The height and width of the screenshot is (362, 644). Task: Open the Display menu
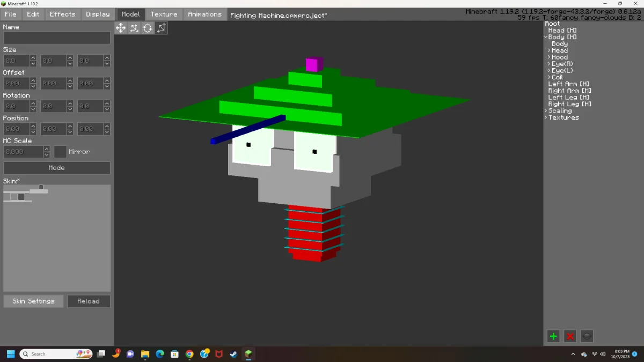coord(98,14)
